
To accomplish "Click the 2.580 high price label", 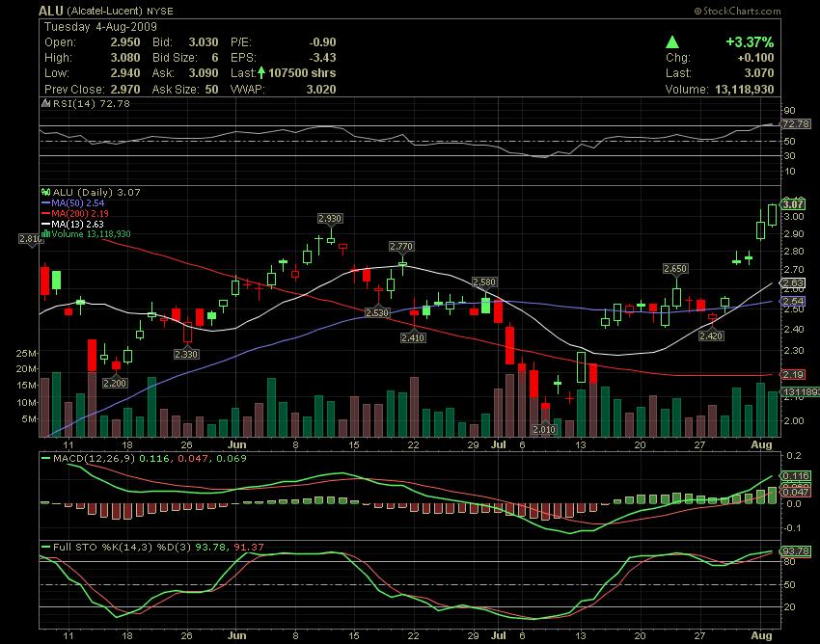I will pyautogui.click(x=484, y=282).
